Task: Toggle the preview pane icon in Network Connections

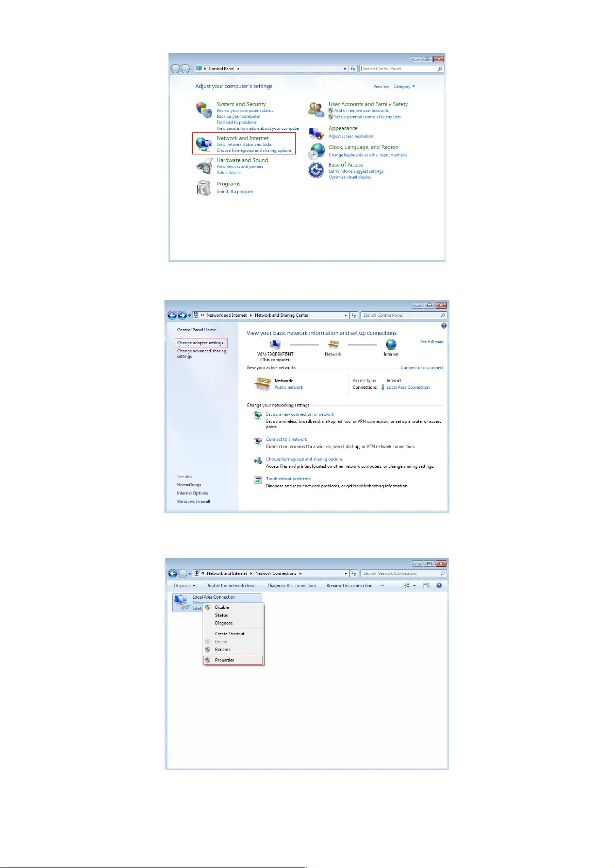Action: pos(426,586)
